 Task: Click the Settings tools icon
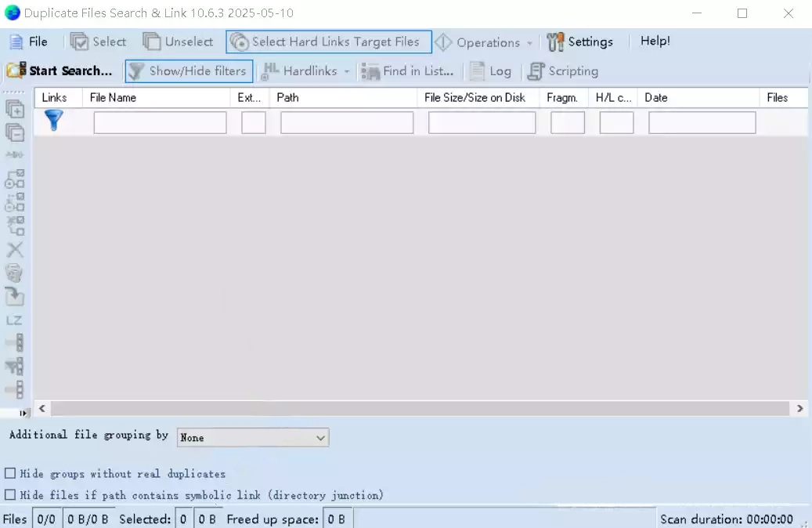point(555,42)
